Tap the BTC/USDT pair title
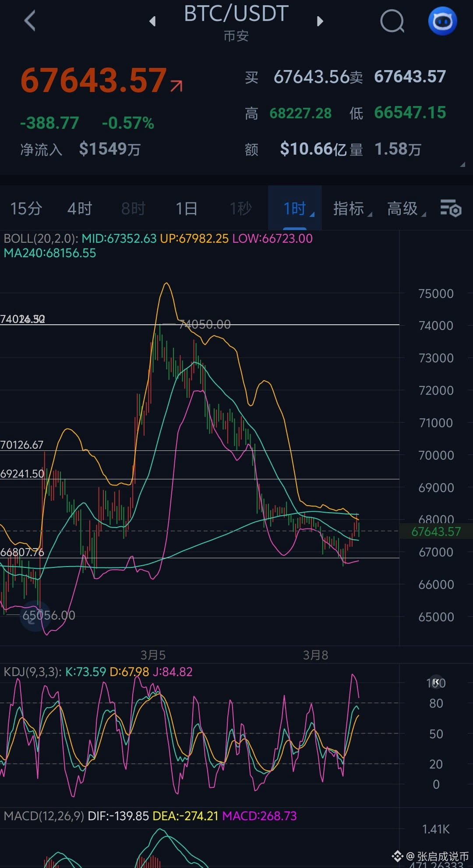 [x=236, y=14]
